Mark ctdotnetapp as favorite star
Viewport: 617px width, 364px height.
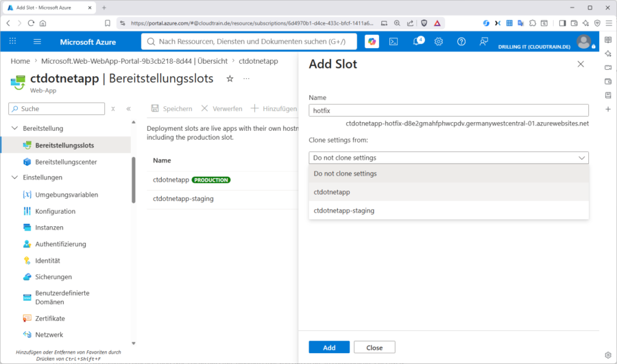pos(230,79)
